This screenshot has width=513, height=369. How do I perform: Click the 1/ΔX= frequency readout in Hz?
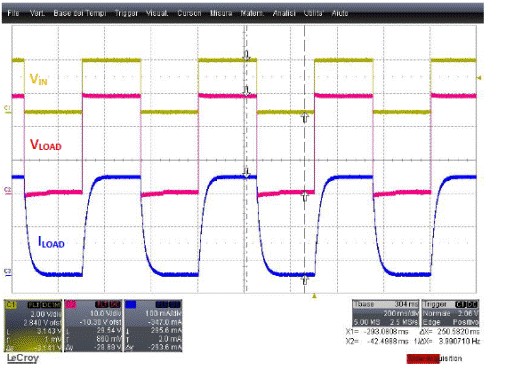click(446, 341)
